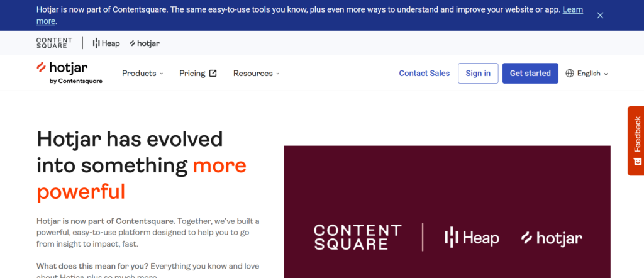Click the Heap logo in maroon banner
644x278 pixels.
click(472, 238)
